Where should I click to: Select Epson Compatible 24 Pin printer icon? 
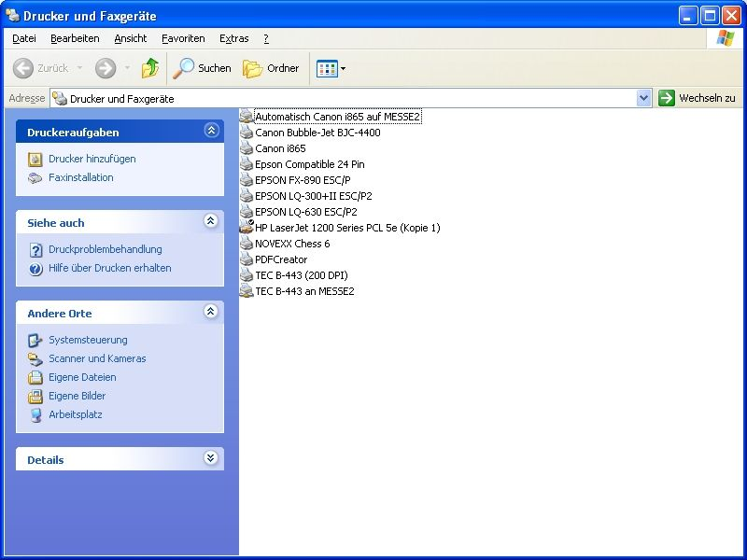click(x=247, y=164)
